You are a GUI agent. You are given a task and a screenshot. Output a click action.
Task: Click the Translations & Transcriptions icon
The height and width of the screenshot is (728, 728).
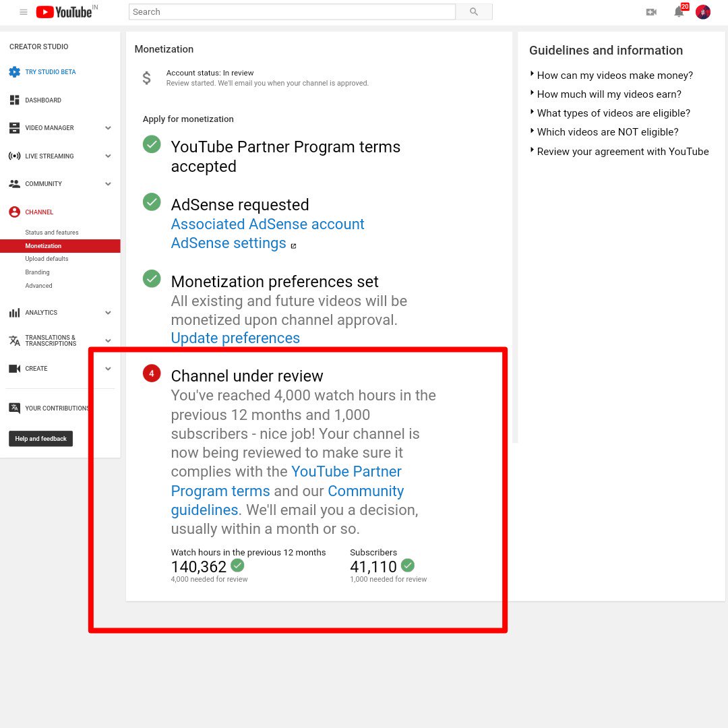14,340
